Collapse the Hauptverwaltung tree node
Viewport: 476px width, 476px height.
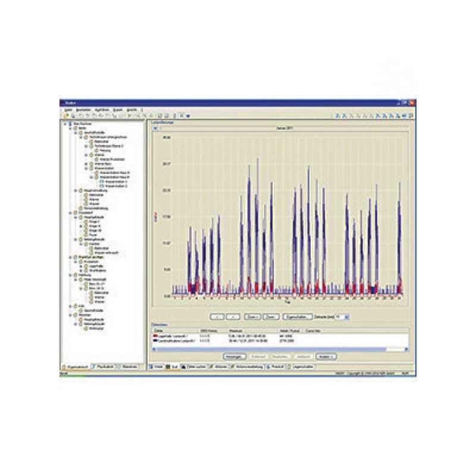tap(76, 190)
